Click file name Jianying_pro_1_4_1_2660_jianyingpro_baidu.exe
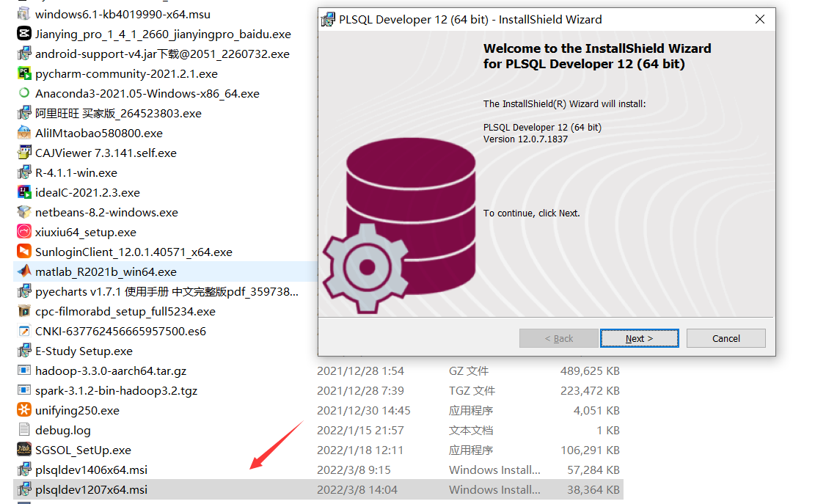Screen dimensions: 815x504 click(163, 34)
